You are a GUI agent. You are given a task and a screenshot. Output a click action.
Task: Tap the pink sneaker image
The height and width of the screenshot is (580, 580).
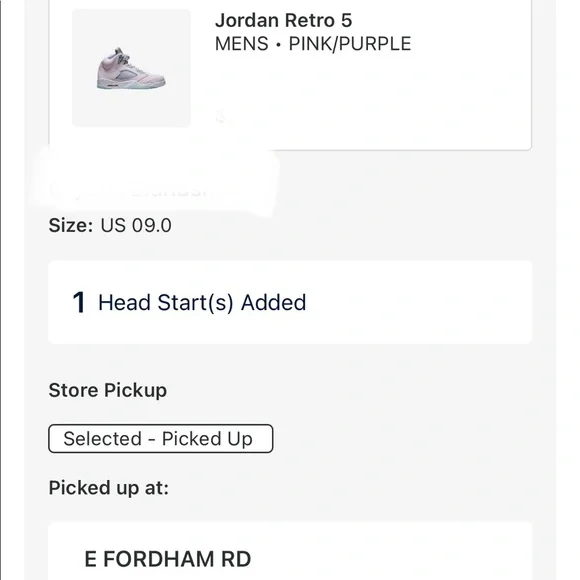pyautogui.click(x=131, y=68)
